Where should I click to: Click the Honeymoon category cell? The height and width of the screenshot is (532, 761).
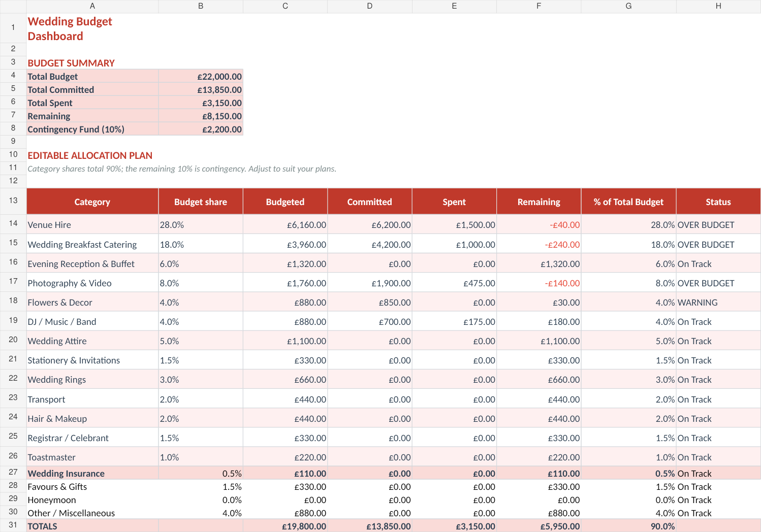click(92, 500)
